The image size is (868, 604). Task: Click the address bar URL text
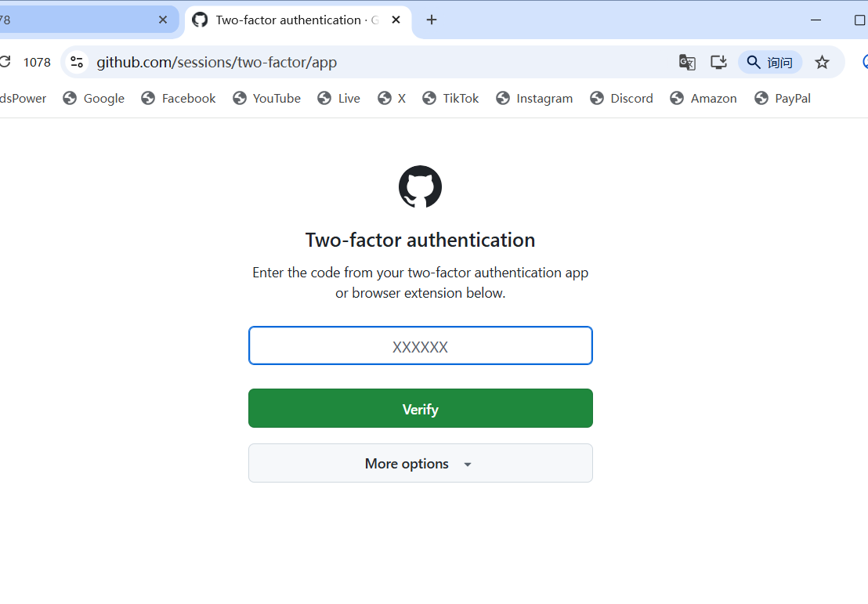(x=217, y=62)
